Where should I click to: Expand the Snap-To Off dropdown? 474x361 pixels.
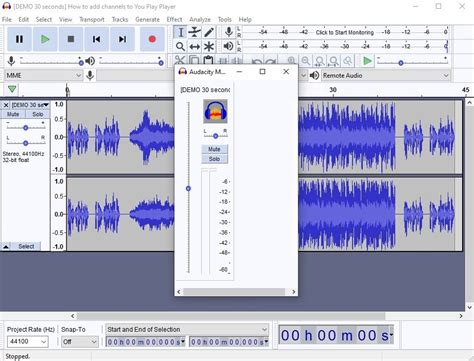pyautogui.click(x=80, y=342)
